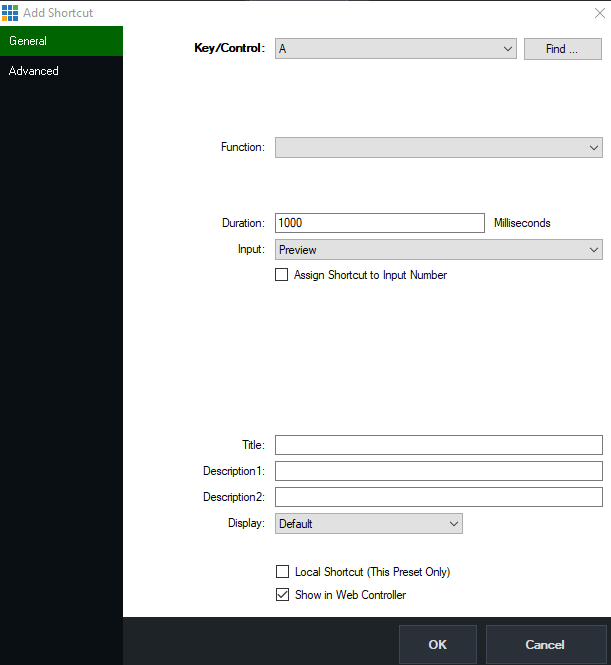Screen dimensions: 611x665
Task: Expand the Key/Control dropdown
Action: [x=395, y=49]
